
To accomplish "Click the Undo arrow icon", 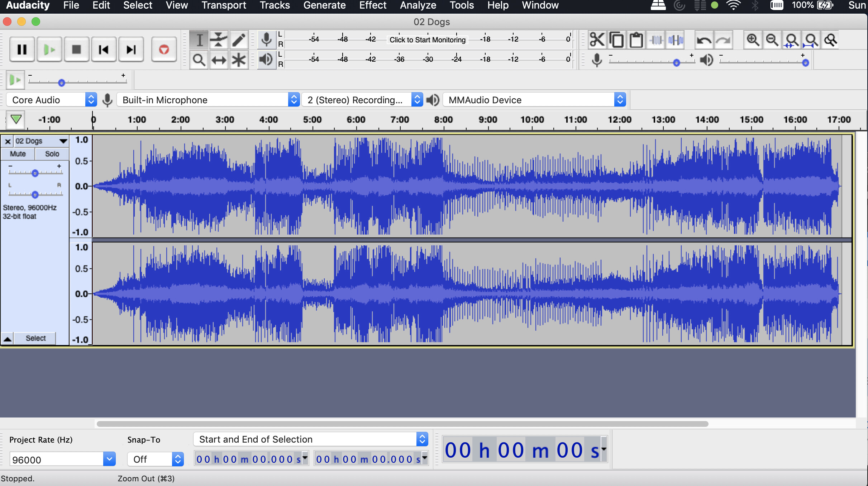I will pyautogui.click(x=704, y=40).
